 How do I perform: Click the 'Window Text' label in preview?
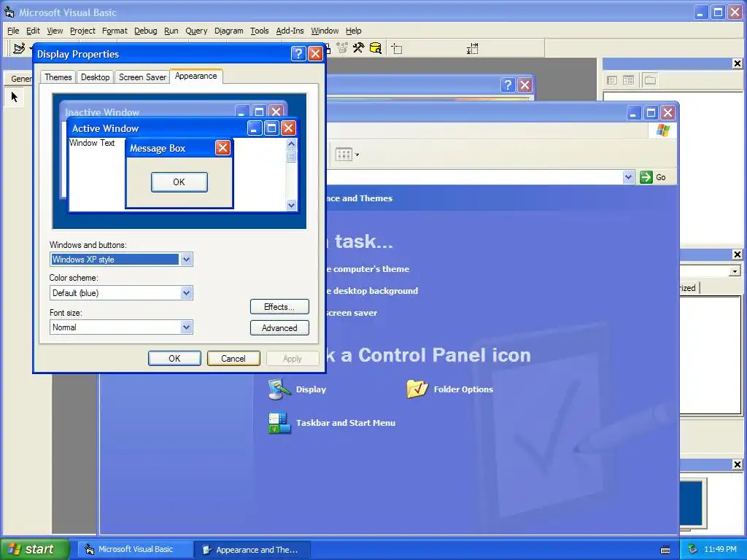[x=92, y=143]
